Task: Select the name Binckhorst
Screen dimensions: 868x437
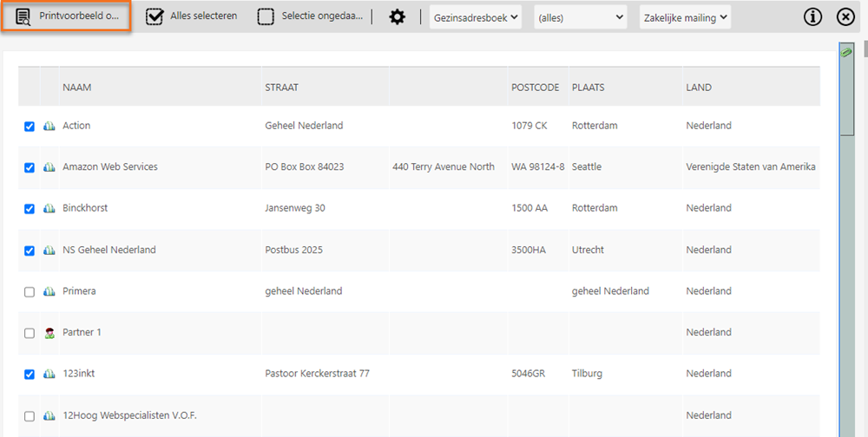Action: coord(85,208)
